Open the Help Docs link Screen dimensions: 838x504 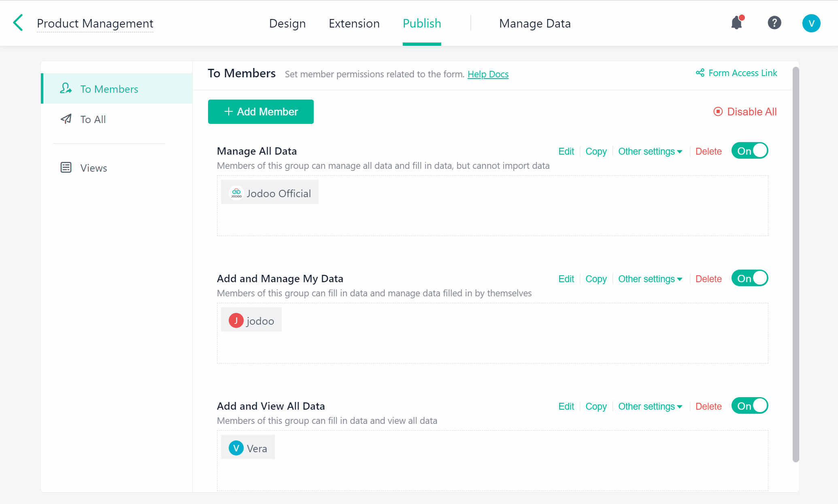click(488, 74)
